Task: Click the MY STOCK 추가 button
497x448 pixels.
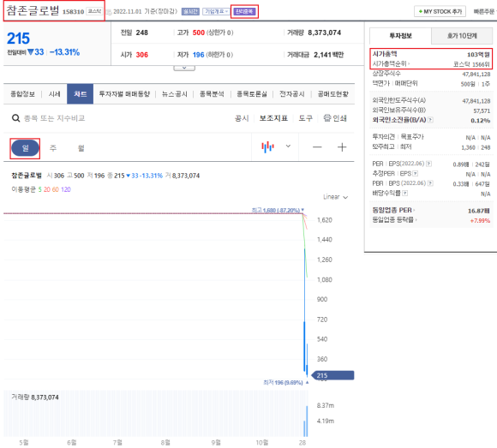Action: pos(440,11)
